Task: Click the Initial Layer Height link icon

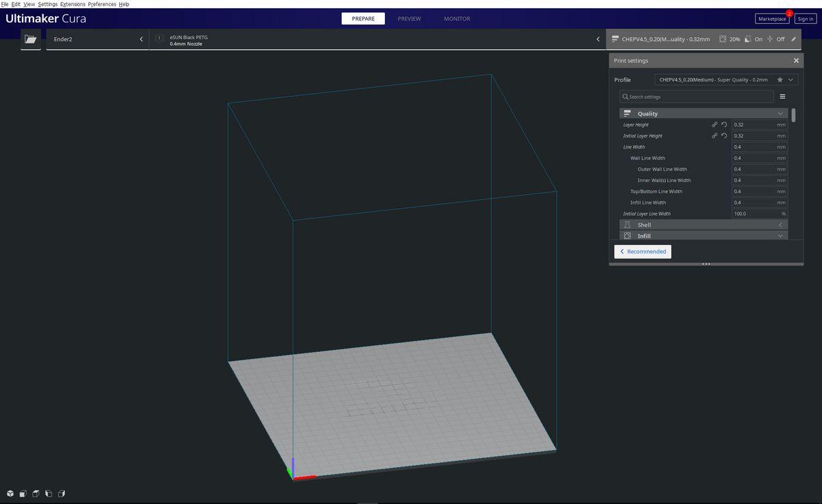Action: pos(714,136)
